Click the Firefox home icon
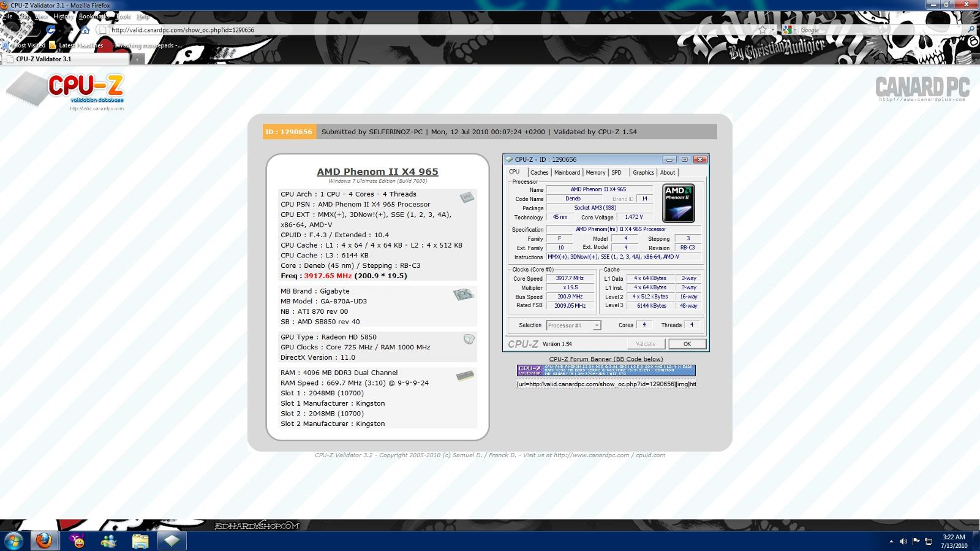The height and width of the screenshot is (551, 980). 85,29
